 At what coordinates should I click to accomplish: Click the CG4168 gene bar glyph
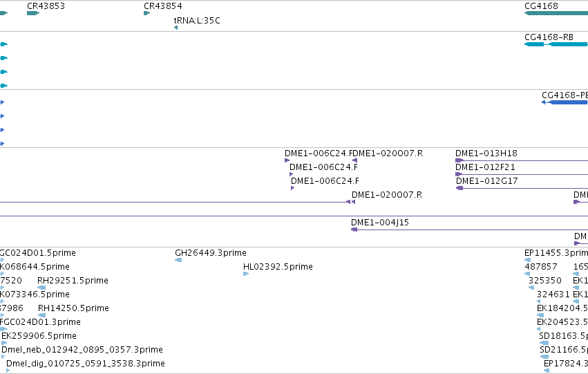556,13
